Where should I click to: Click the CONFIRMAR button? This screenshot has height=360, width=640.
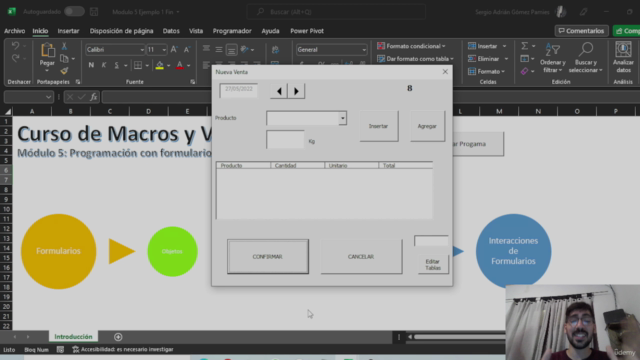268,256
